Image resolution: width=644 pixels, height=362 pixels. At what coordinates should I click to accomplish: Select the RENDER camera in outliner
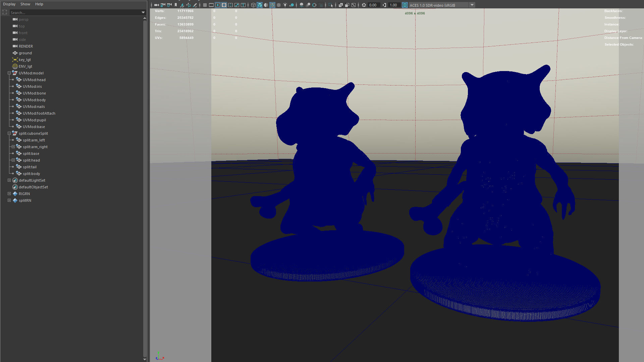[26, 46]
